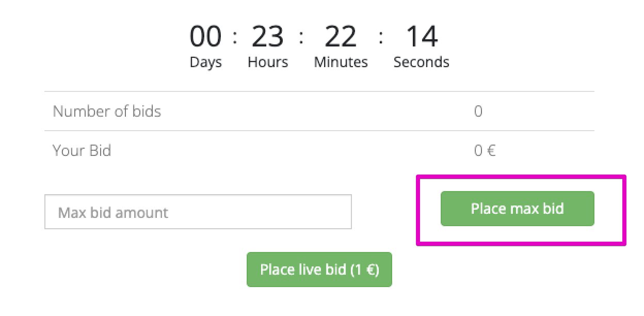Click the colon between minutes and seconds
The width and height of the screenshot is (644, 316).
[381, 37]
